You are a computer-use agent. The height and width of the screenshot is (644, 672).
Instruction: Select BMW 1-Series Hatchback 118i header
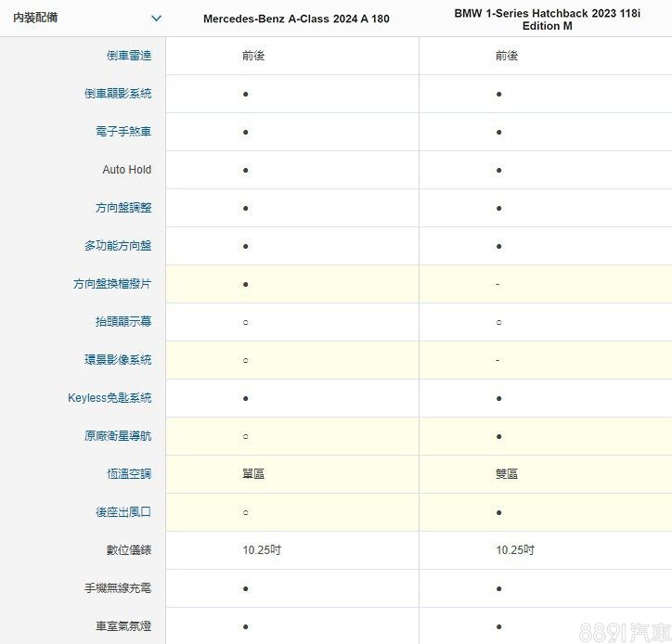click(547, 19)
